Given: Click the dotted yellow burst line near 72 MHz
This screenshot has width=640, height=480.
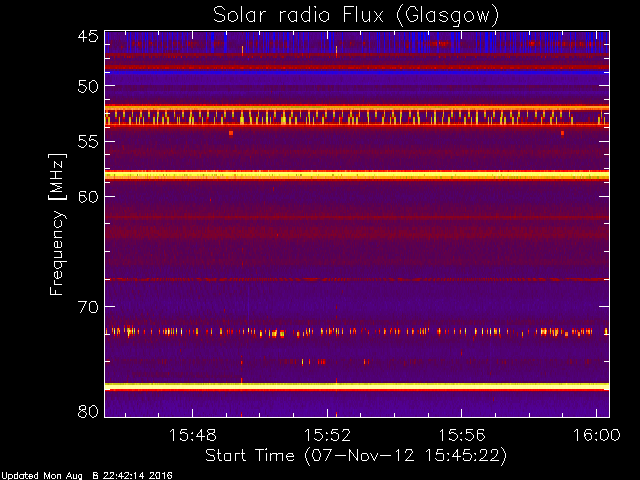Looking at the screenshot, I should pos(357,332).
